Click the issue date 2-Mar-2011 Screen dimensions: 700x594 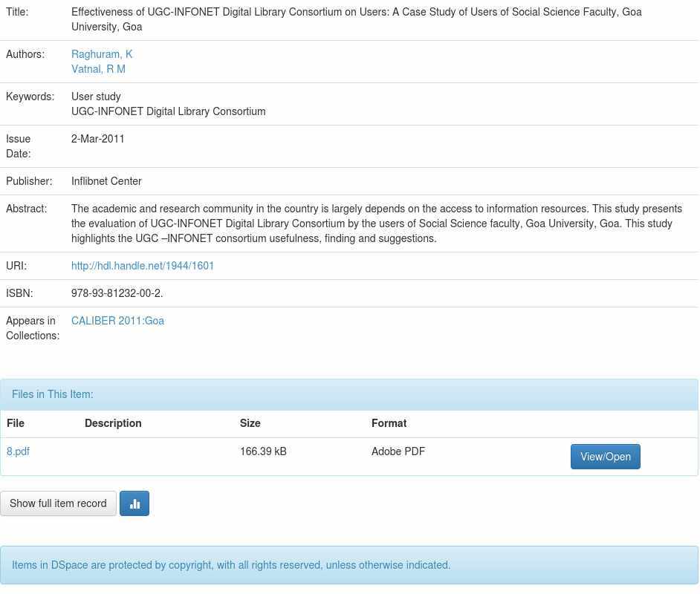click(98, 139)
